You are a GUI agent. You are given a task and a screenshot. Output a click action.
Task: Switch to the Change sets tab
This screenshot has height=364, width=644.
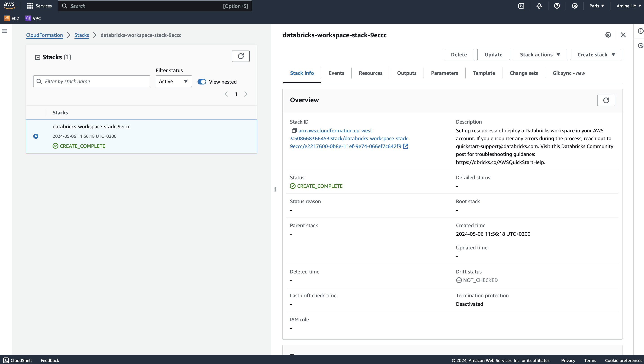tap(524, 73)
